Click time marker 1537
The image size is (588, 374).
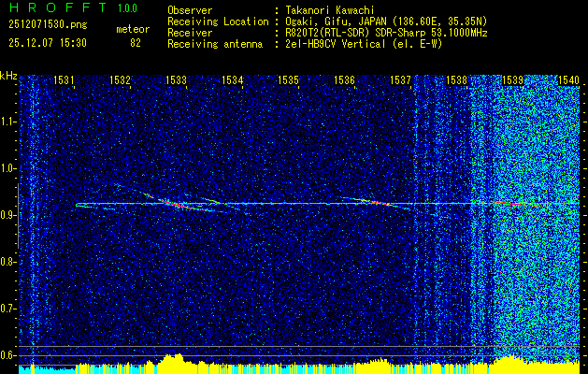[400, 80]
